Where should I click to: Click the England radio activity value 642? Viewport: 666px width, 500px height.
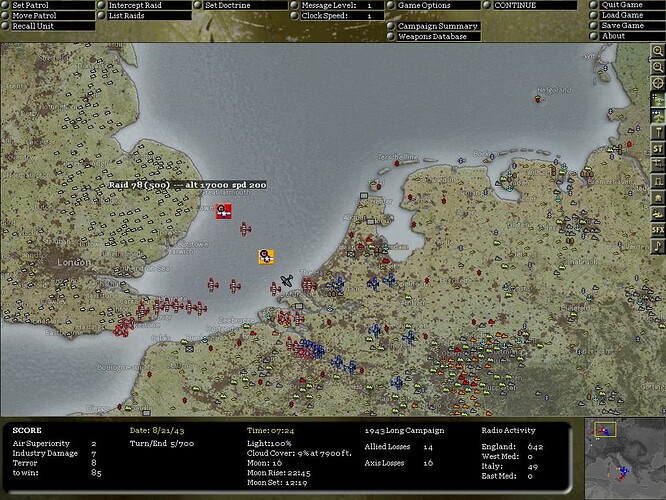click(x=535, y=446)
